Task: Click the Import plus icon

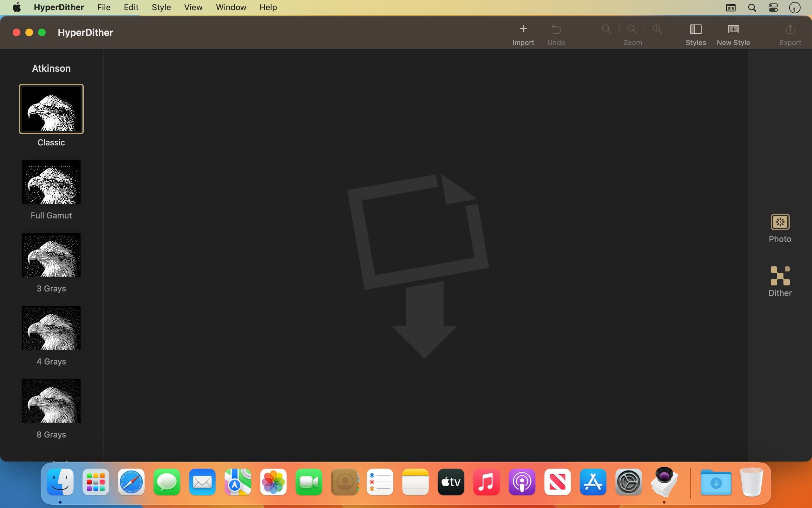Action: pos(523,29)
